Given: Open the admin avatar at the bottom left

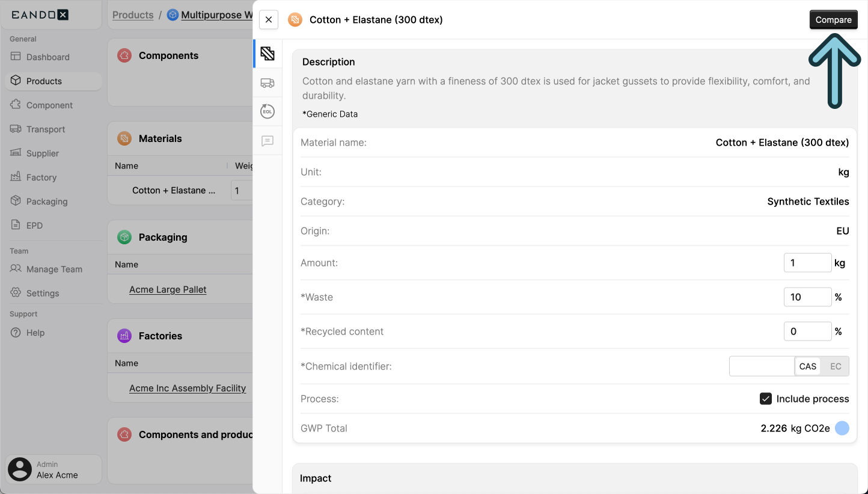Looking at the screenshot, I should (19, 469).
